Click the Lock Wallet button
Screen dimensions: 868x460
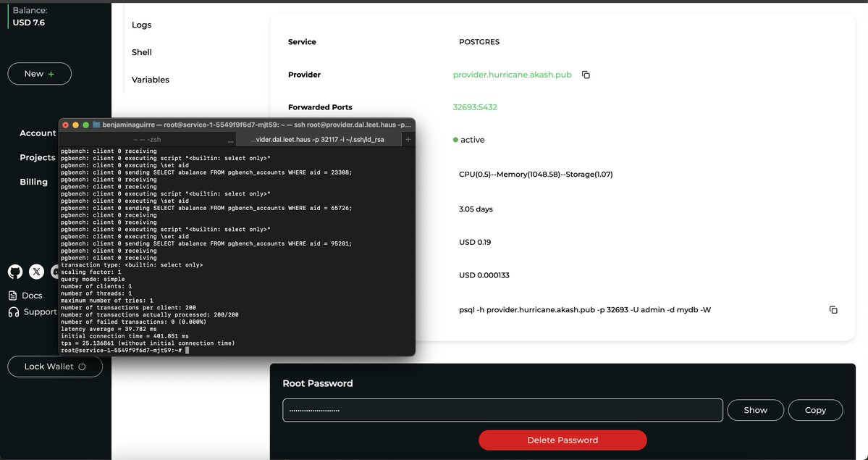(55, 367)
